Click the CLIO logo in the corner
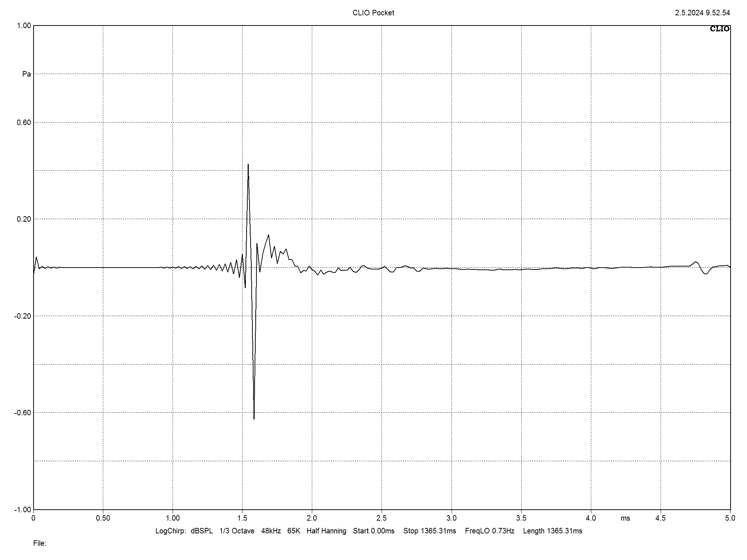 tap(719, 29)
